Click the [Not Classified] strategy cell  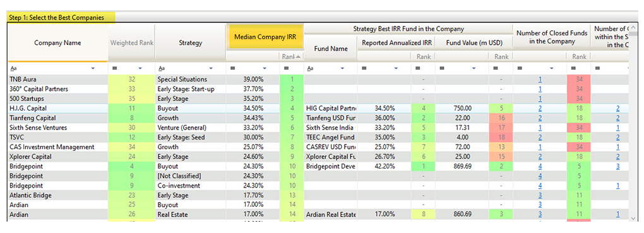190,176
